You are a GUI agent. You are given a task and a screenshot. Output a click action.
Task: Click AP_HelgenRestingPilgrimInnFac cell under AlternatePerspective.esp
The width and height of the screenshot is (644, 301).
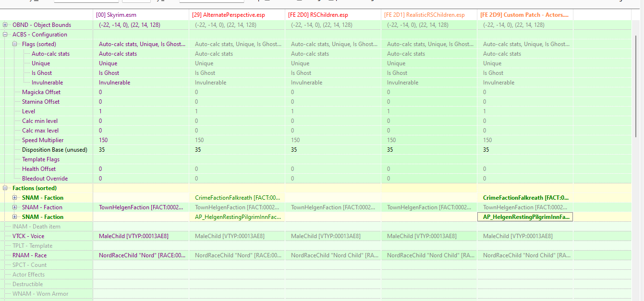[237, 217]
